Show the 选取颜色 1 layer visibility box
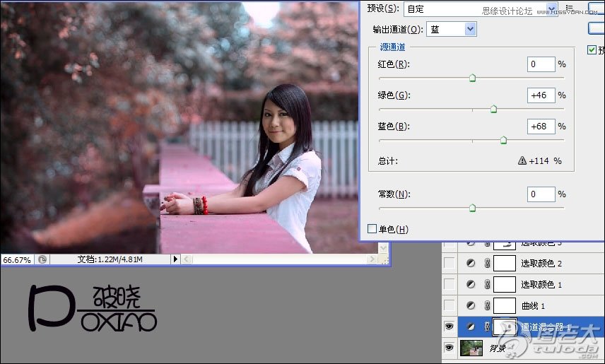605x364 pixels. [x=449, y=284]
